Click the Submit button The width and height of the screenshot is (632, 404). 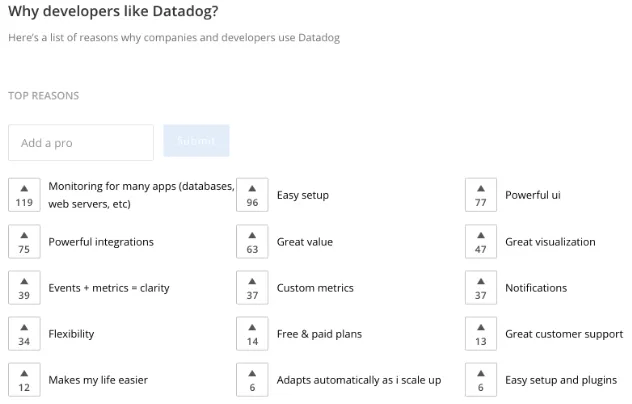point(196,141)
